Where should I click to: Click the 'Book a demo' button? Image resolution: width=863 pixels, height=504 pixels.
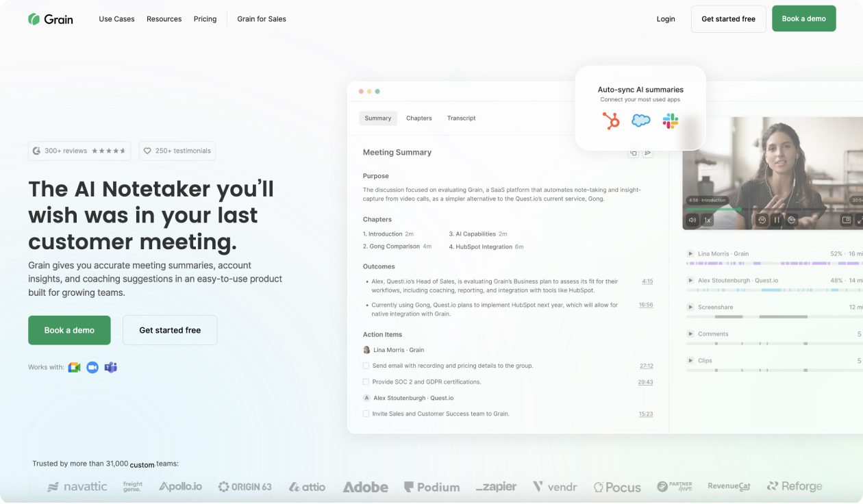(68, 329)
